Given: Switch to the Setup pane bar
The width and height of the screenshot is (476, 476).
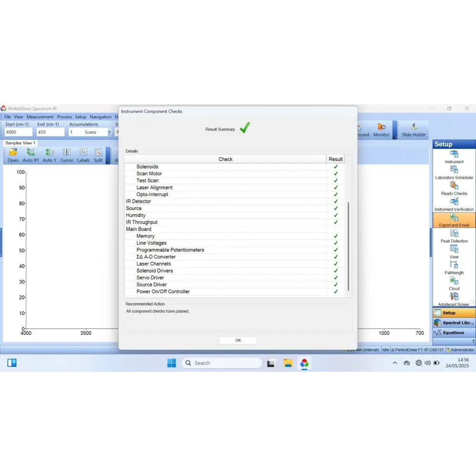Looking at the screenshot, I should [x=454, y=313].
